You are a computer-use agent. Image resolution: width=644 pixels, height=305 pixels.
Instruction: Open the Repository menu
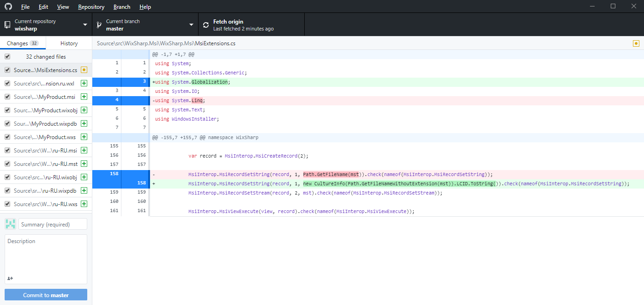tap(91, 7)
